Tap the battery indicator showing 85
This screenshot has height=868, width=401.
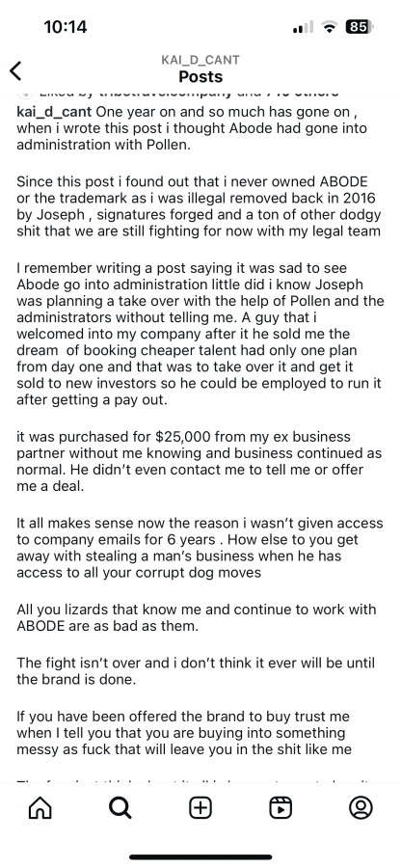click(x=359, y=27)
